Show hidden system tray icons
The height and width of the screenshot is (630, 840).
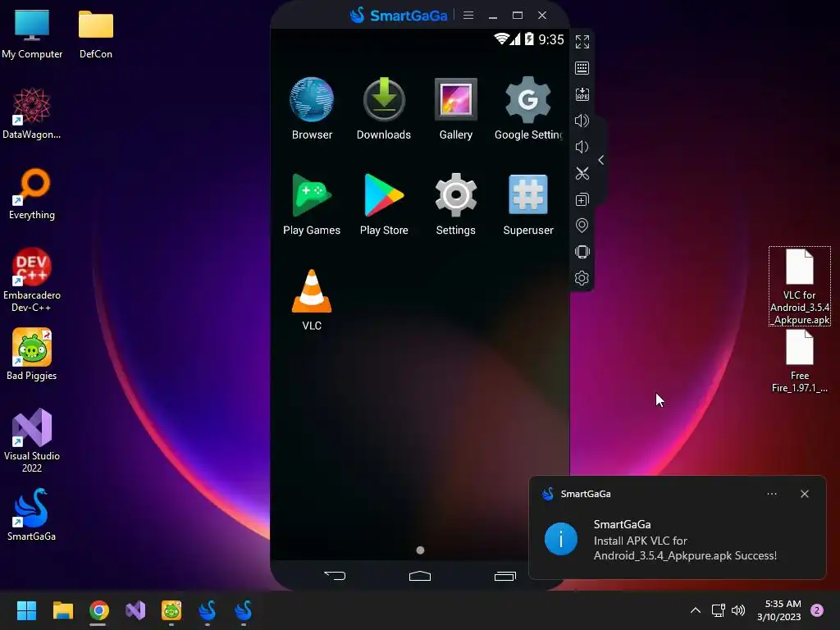point(696,610)
